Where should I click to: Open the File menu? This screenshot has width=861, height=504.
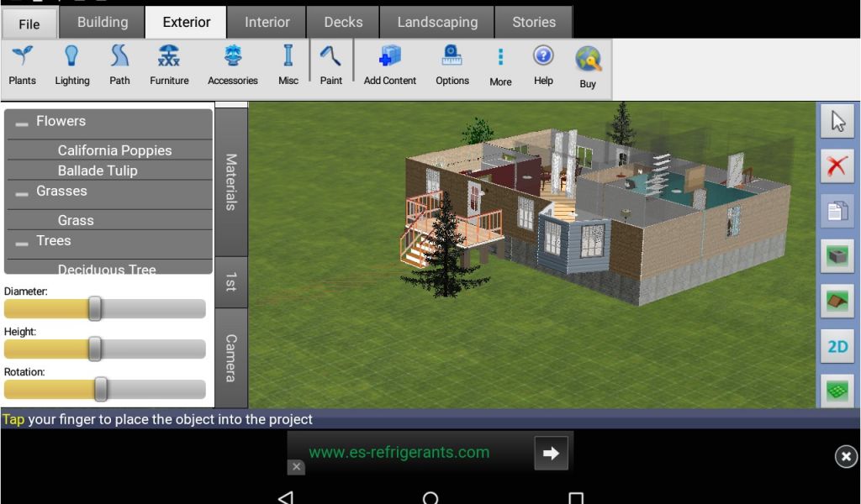(x=29, y=24)
